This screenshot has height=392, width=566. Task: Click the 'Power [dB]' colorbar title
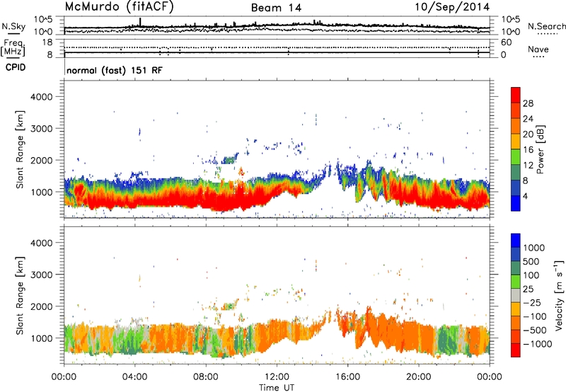540,149
